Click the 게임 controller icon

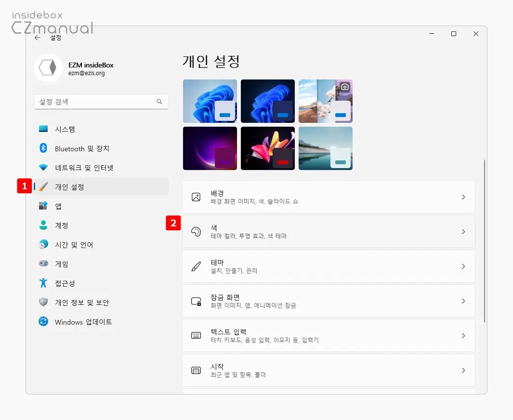coord(43,264)
